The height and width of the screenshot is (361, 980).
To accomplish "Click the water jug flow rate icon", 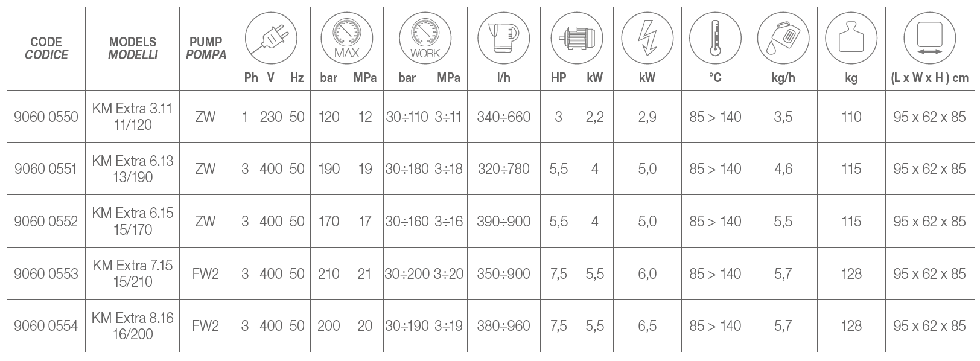I will point(503,37).
